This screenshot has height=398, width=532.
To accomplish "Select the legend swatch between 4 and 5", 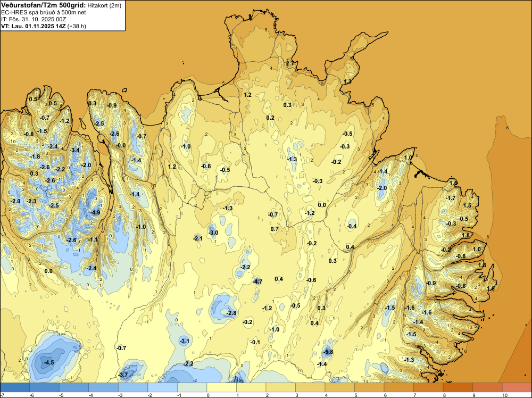I will click(339, 387).
